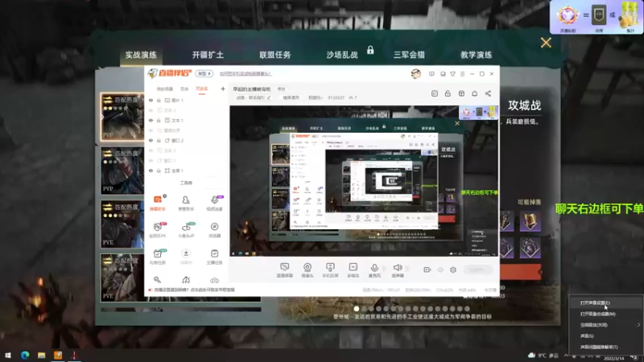Expand the system tray hidden icons chevron
The width and height of the screenshot is (644, 362).
tap(566, 356)
